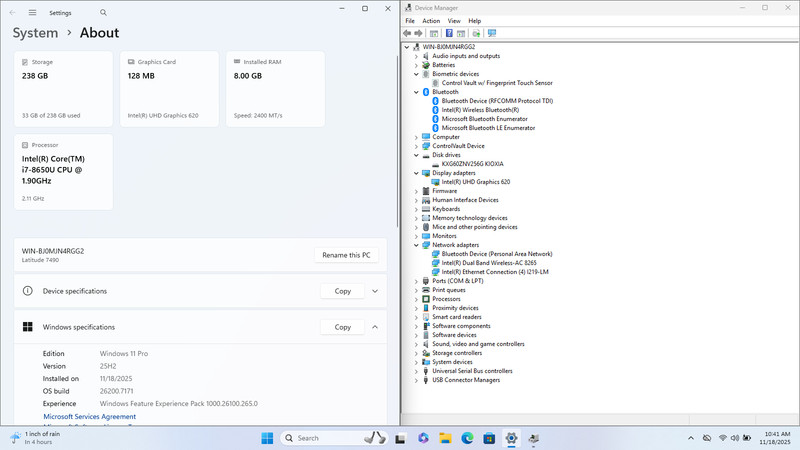Viewport: 800px width, 450px height.
Task: Click Rename this PC button
Action: 346,255
